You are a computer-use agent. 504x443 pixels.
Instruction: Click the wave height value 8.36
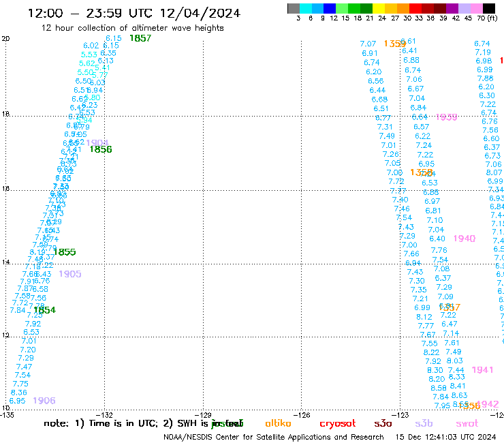point(18,393)
